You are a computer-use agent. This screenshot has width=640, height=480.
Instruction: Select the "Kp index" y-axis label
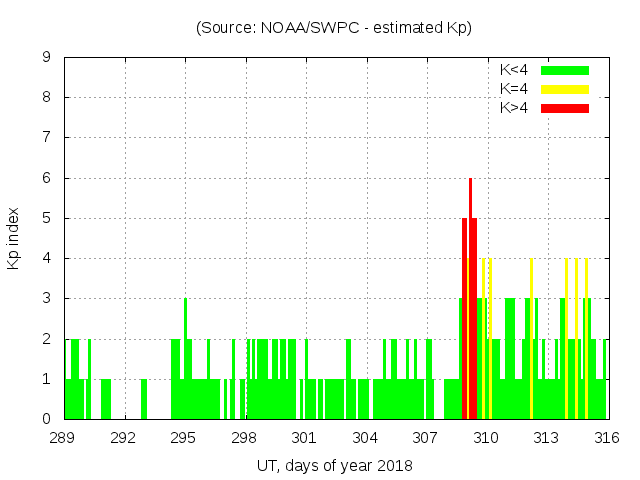14,238
